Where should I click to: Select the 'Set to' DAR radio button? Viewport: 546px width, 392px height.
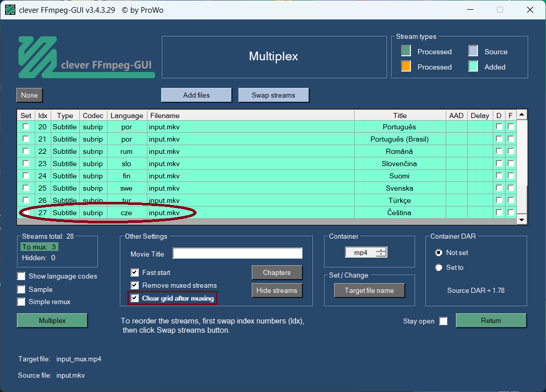[439, 267]
